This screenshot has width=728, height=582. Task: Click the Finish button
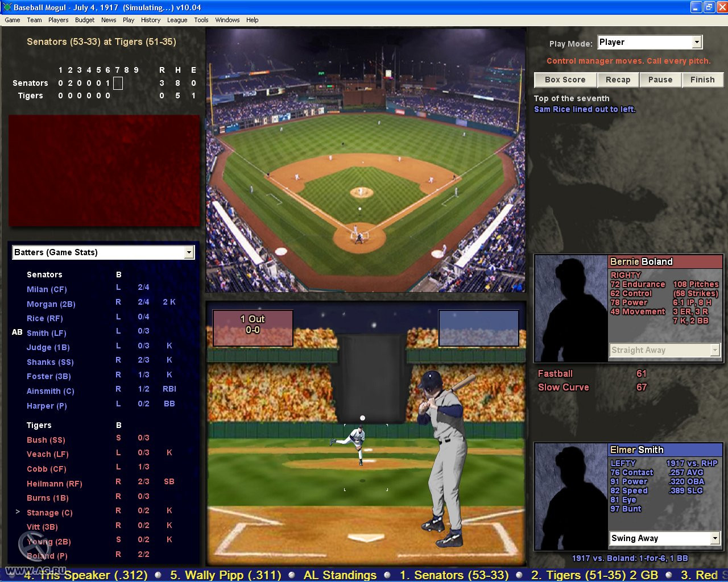coord(702,80)
